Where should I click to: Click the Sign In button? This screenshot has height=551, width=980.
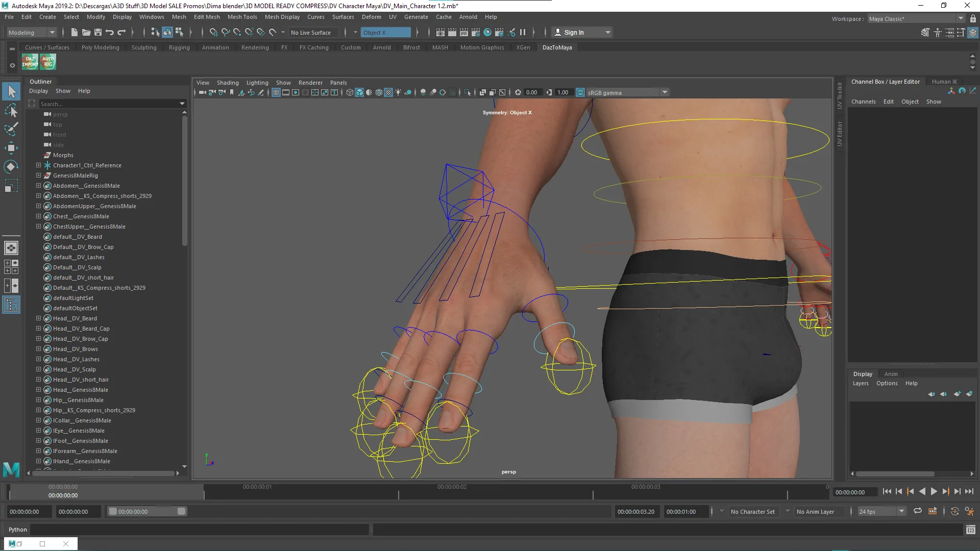[573, 32]
